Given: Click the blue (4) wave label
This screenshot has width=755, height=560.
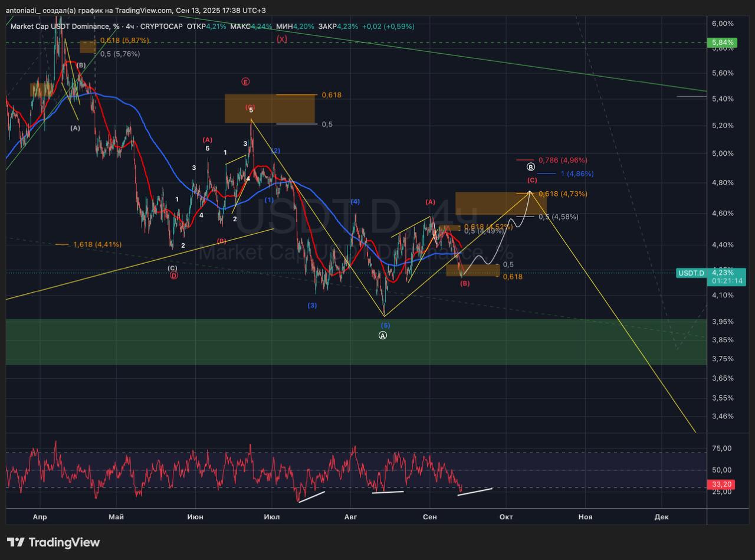Looking at the screenshot, I should pos(355,201).
